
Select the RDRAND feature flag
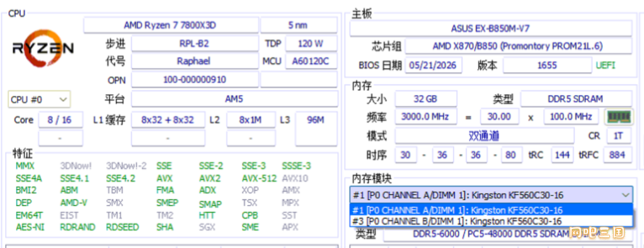tap(78, 227)
